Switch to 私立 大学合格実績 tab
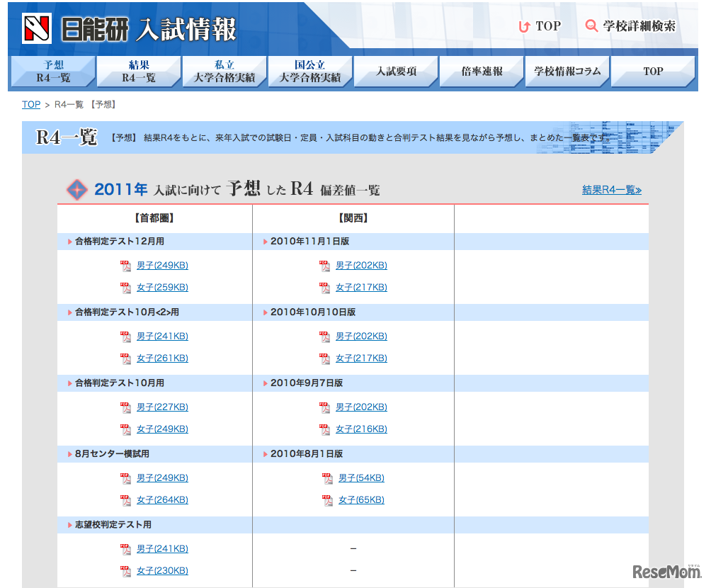Image resolution: width=711 pixels, height=588 pixels. tap(224, 72)
